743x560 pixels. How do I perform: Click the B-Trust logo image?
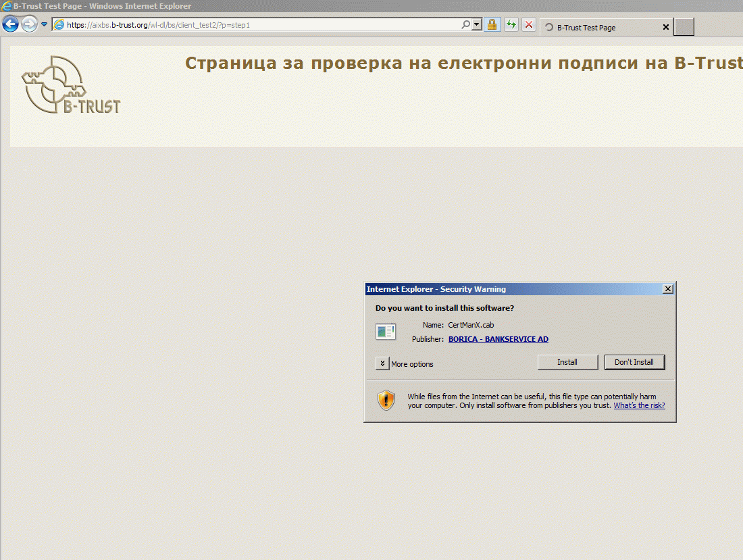[71, 85]
